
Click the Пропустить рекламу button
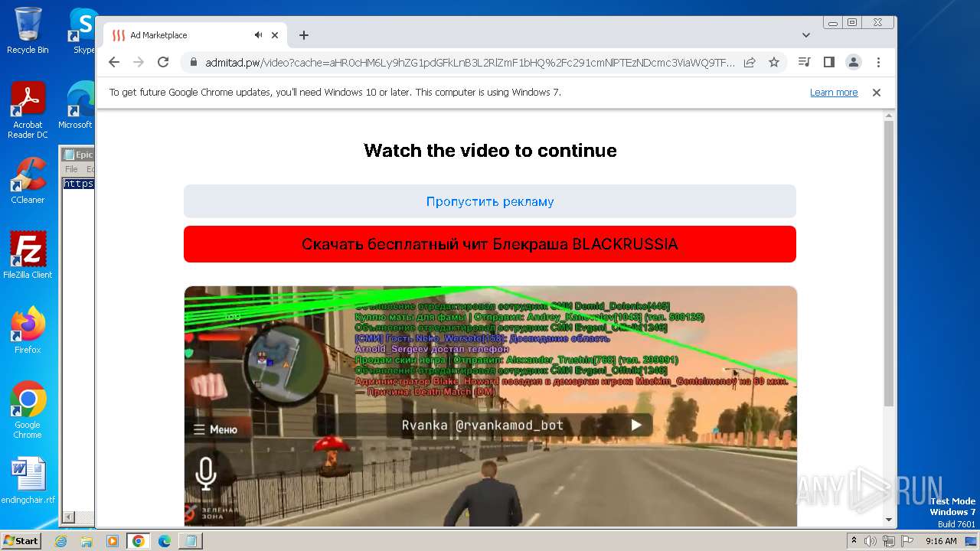point(490,201)
